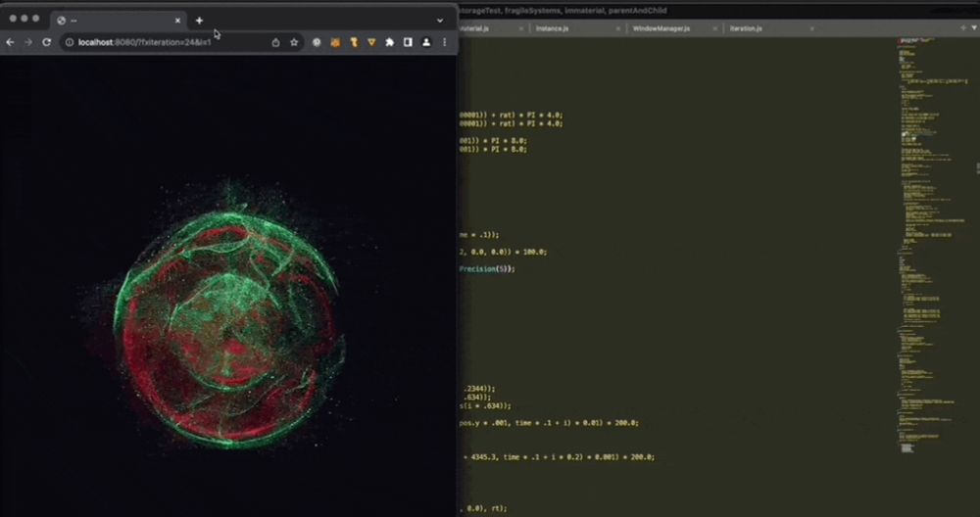Switch to WindowManager.js tab in editor
Screen dimensions: 980x517
pyautogui.click(x=661, y=28)
